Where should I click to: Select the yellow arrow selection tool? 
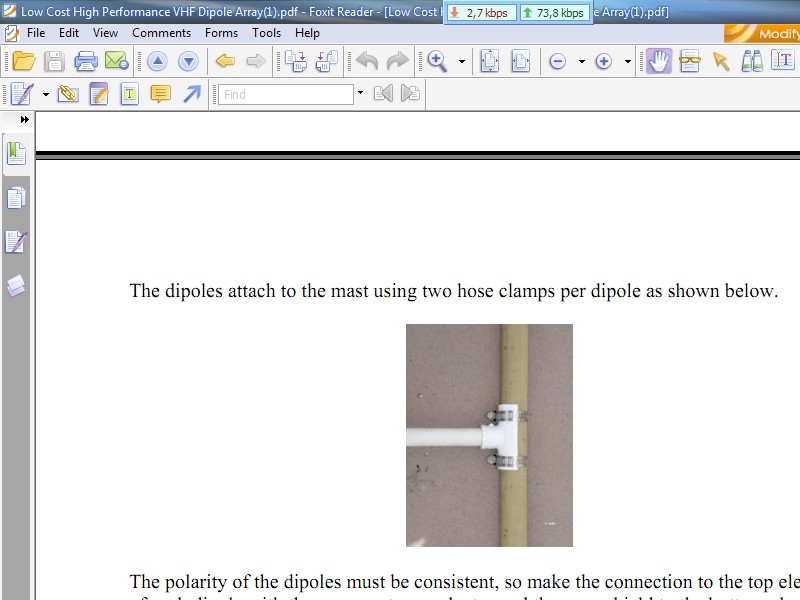[721, 62]
